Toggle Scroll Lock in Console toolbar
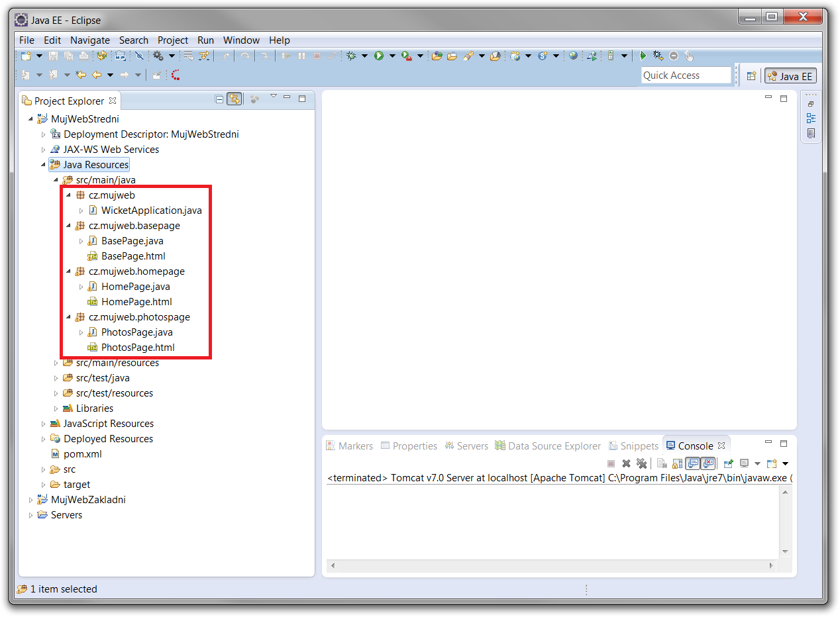 677,463
